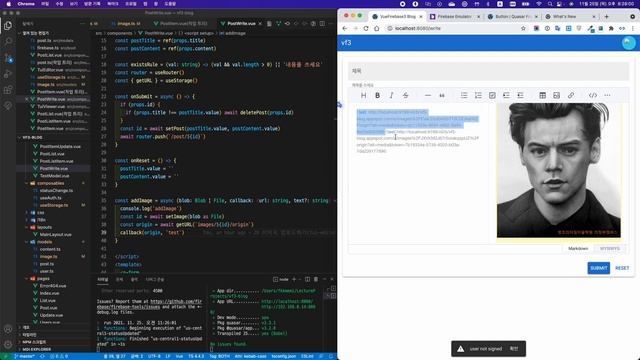Screen dimensions: 640x360
Task: Switch the editor to Markdown mode
Action: point(578,249)
